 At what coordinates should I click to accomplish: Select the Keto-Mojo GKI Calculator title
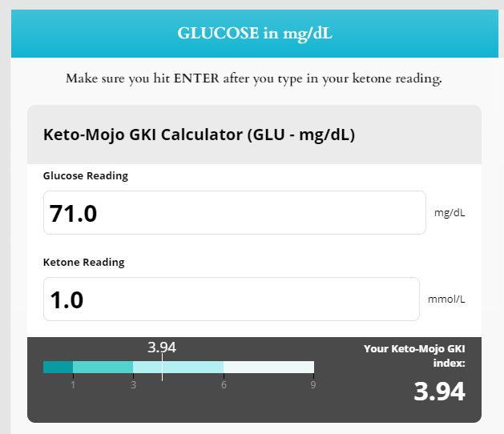pyautogui.click(x=199, y=135)
